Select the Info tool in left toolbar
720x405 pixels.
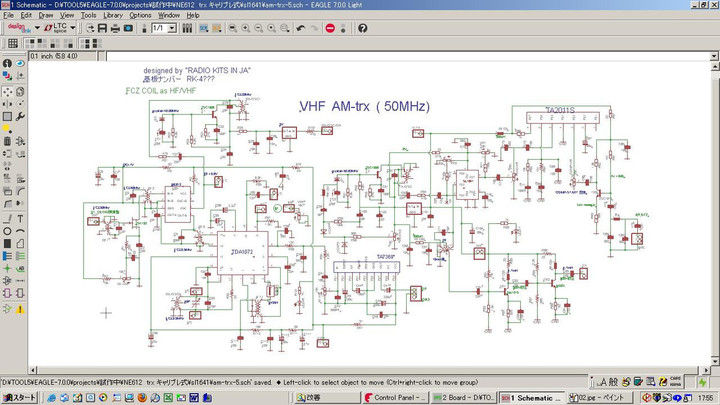[x=7, y=64]
